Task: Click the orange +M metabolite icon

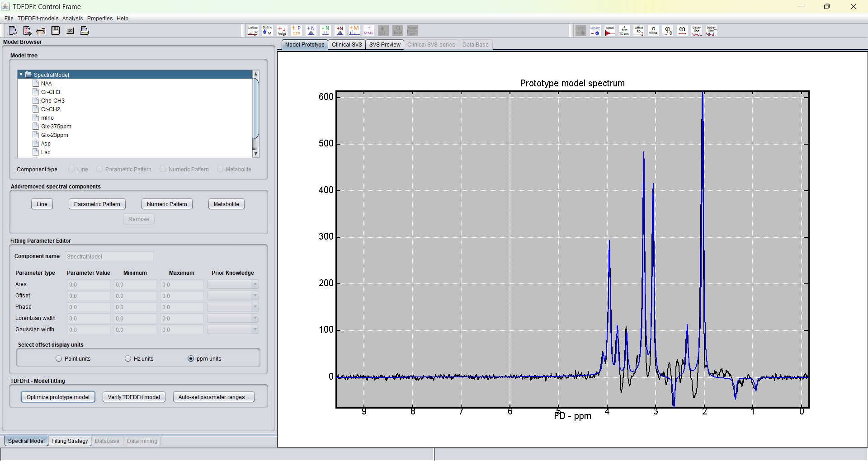Action: coord(354,31)
